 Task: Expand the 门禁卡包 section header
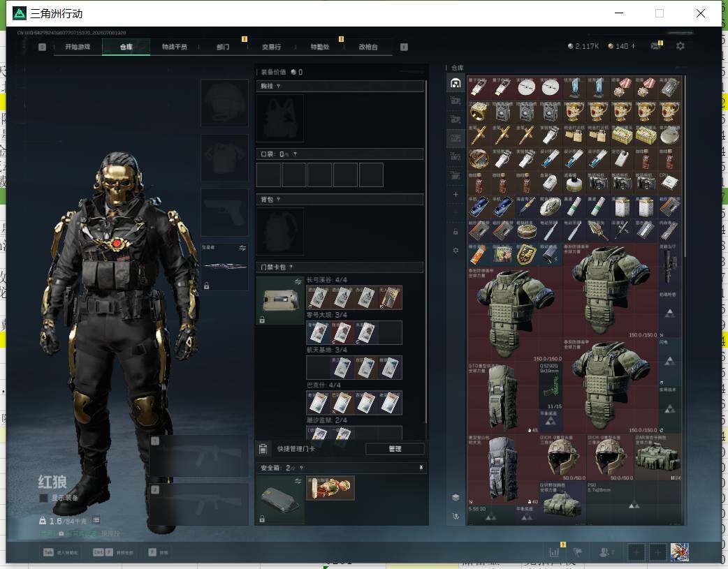click(x=340, y=267)
